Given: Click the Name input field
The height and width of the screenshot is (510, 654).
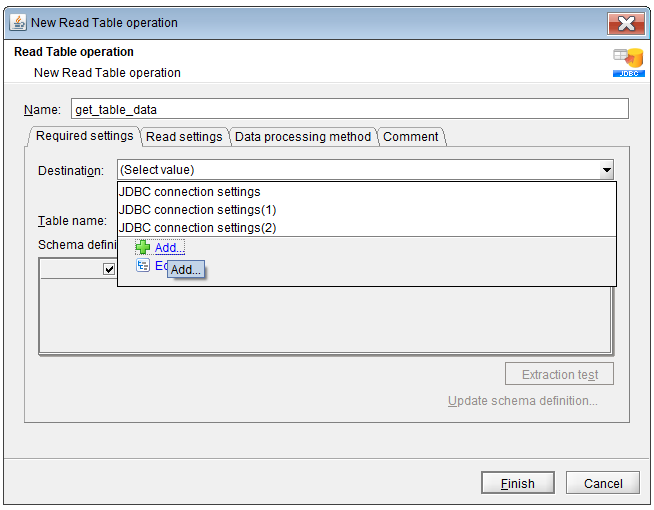Looking at the screenshot, I should [350, 109].
